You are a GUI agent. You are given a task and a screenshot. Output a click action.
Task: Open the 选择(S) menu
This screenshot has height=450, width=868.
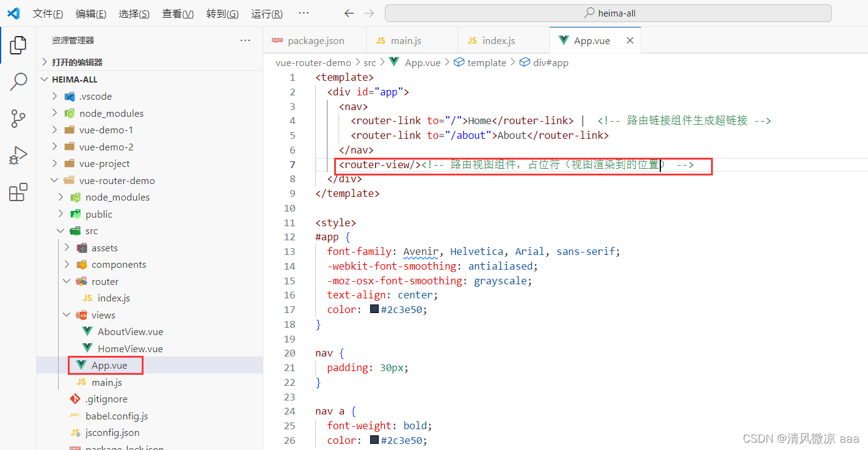pyautogui.click(x=134, y=13)
